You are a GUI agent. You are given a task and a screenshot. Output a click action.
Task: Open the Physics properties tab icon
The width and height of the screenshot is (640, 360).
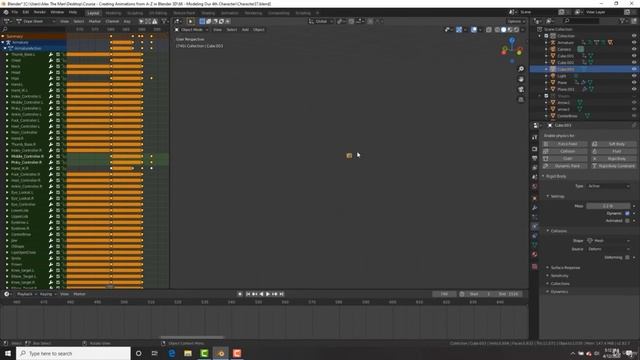point(535,226)
